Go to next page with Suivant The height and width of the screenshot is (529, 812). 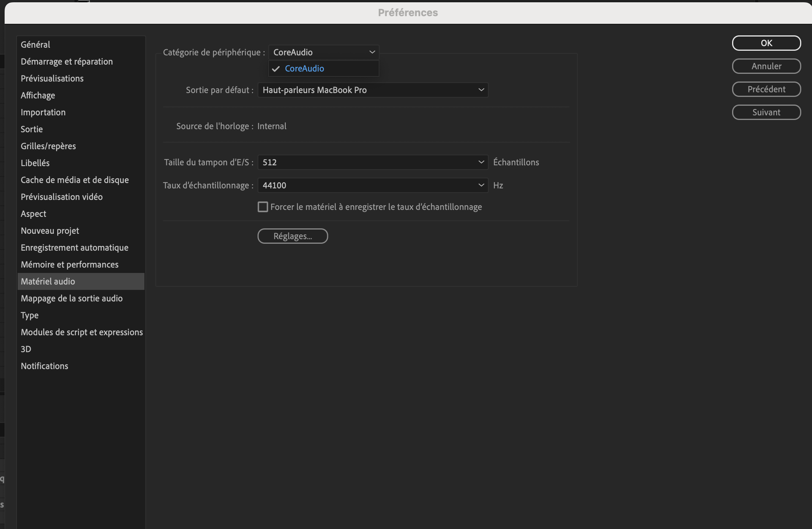766,112
